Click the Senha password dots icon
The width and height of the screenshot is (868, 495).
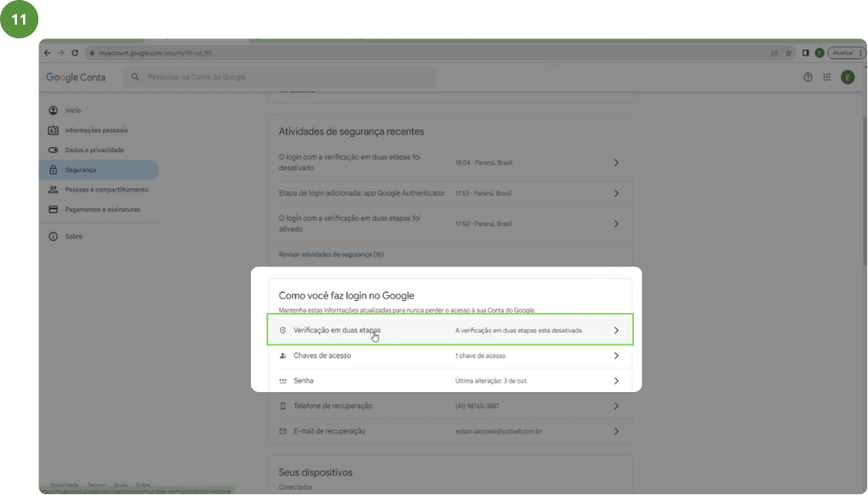(x=283, y=381)
